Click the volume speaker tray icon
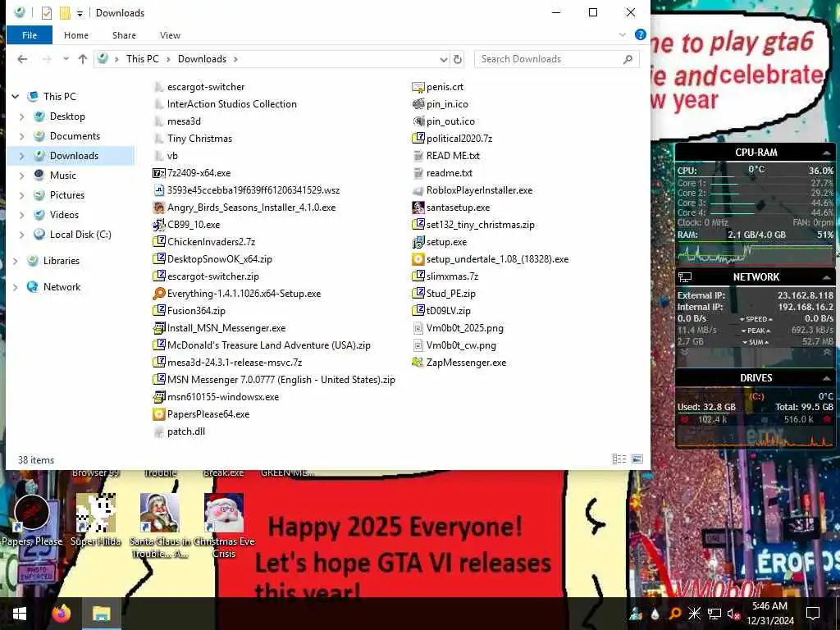840x630 pixels. coord(733,614)
